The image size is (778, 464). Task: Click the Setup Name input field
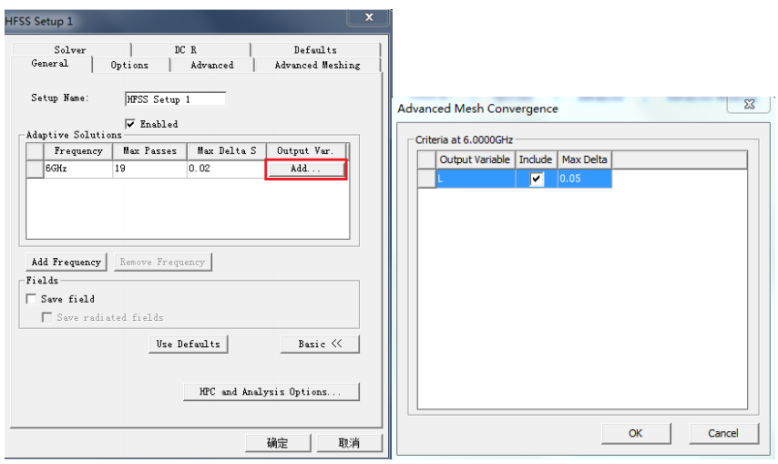coord(175,99)
